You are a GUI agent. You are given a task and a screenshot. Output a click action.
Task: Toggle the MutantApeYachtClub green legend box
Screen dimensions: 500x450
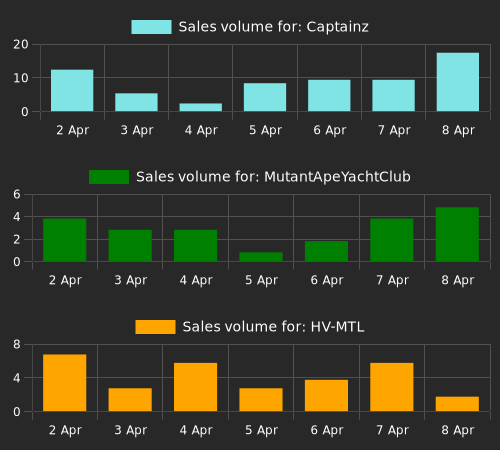[x=109, y=177]
